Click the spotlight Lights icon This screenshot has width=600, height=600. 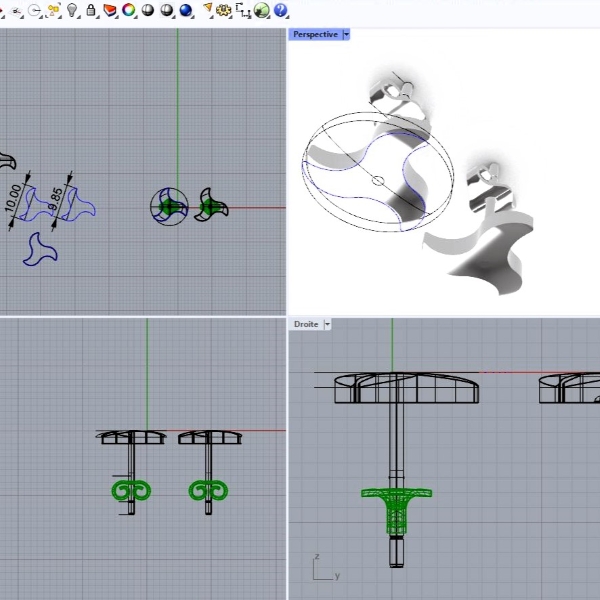pos(208,11)
